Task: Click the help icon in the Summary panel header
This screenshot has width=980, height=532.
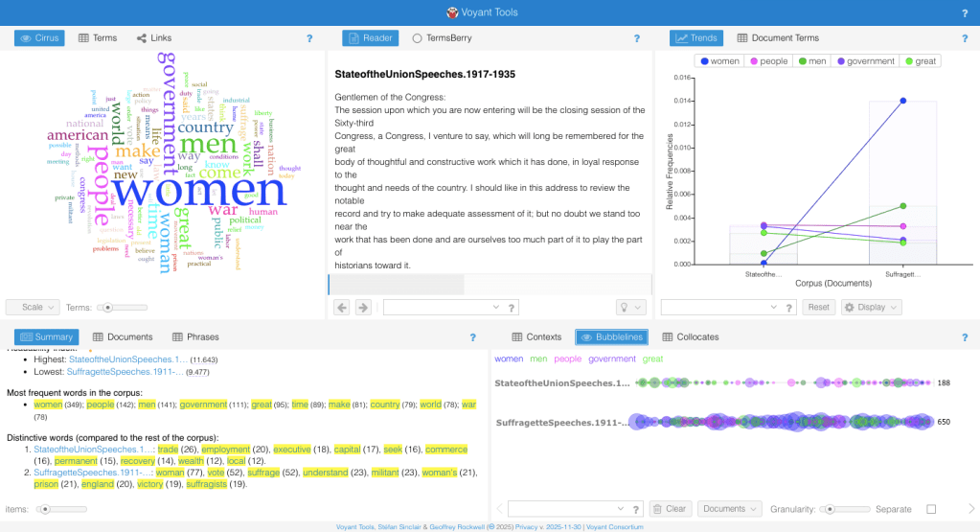Action: point(472,337)
